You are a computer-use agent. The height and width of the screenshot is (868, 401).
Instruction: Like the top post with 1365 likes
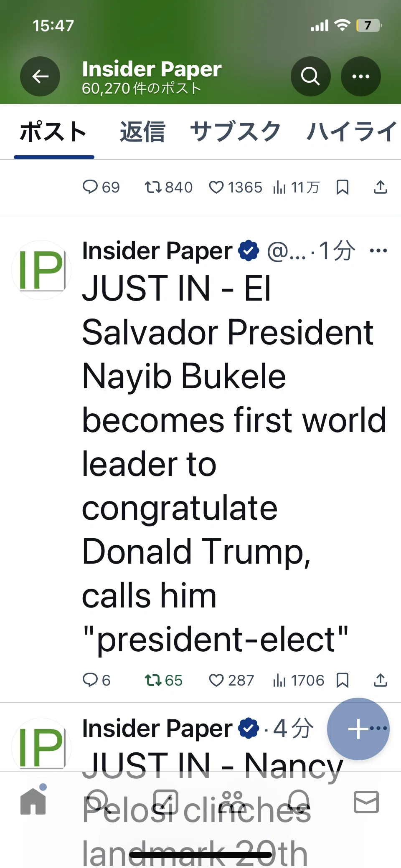(235, 187)
